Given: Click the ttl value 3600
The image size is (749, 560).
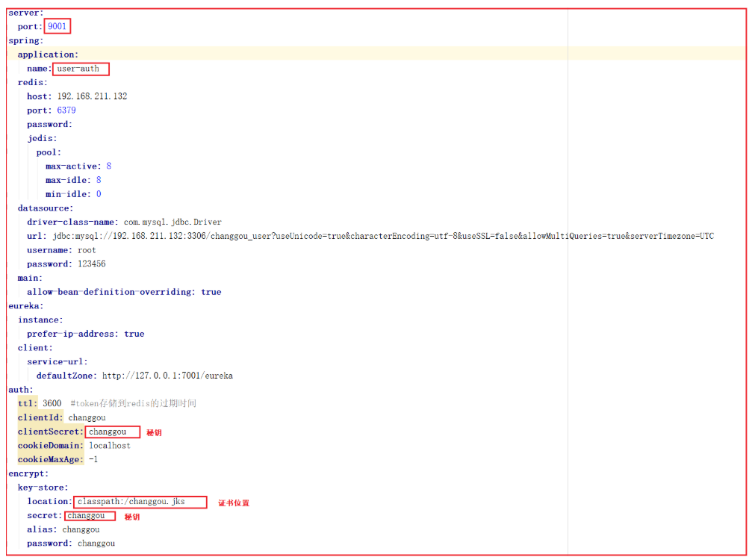Looking at the screenshot, I should pyautogui.click(x=52, y=403).
